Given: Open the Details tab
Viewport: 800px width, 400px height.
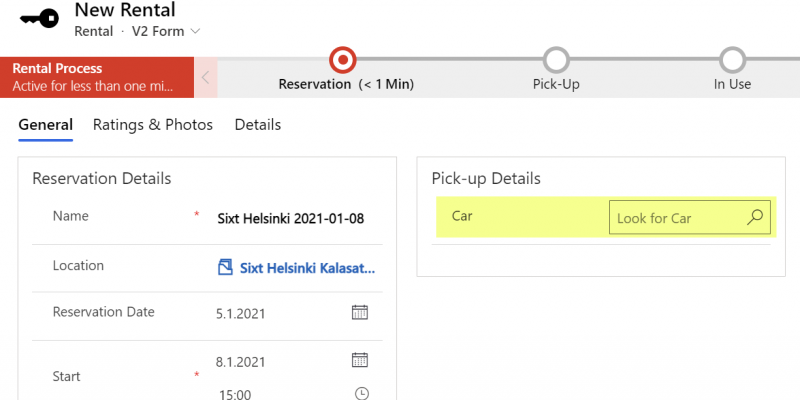Looking at the screenshot, I should (x=258, y=125).
